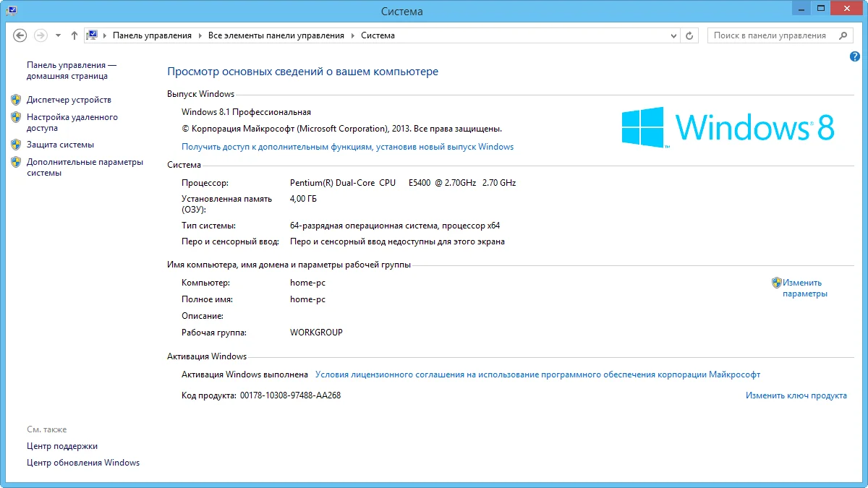The height and width of the screenshot is (488, 868).
Task: Open 'Центр обновления Windows' link
Action: pyautogui.click(x=83, y=463)
